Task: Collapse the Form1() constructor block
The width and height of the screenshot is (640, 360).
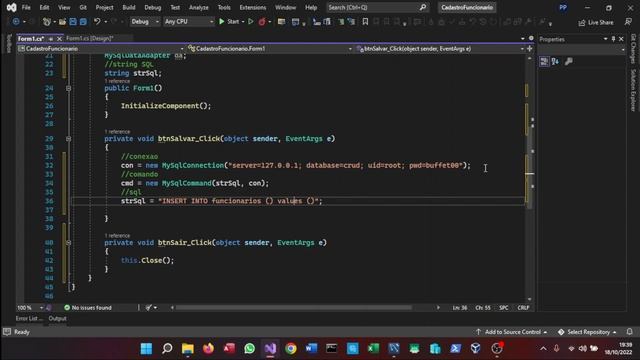Action: (69, 88)
